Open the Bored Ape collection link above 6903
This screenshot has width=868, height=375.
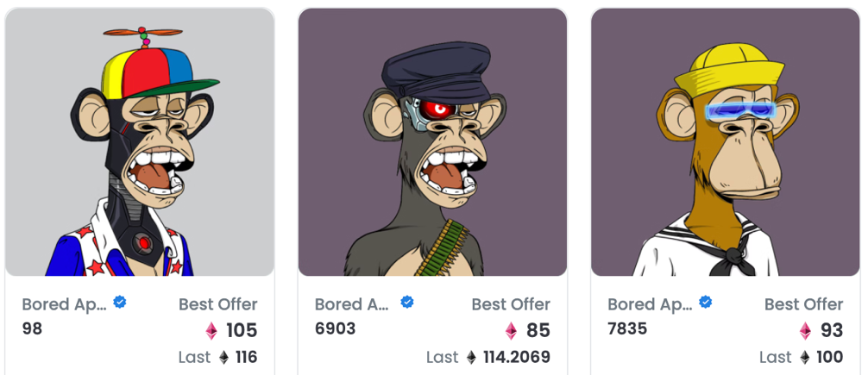point(352,304)
